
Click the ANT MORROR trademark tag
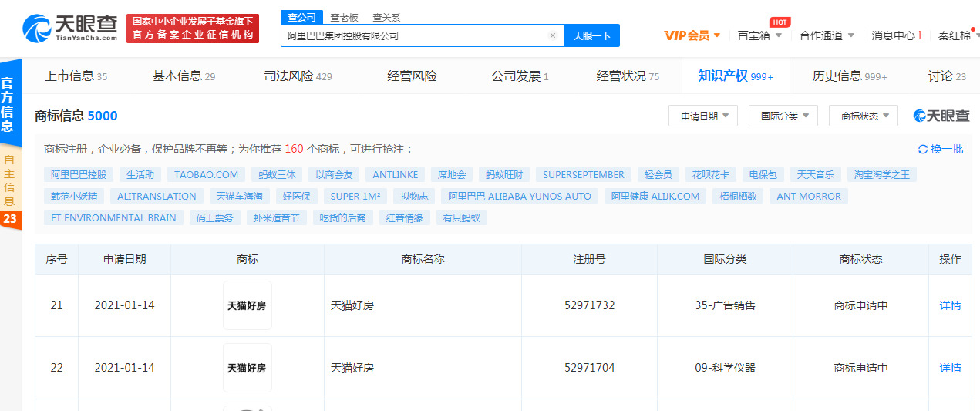coord(809,196)
